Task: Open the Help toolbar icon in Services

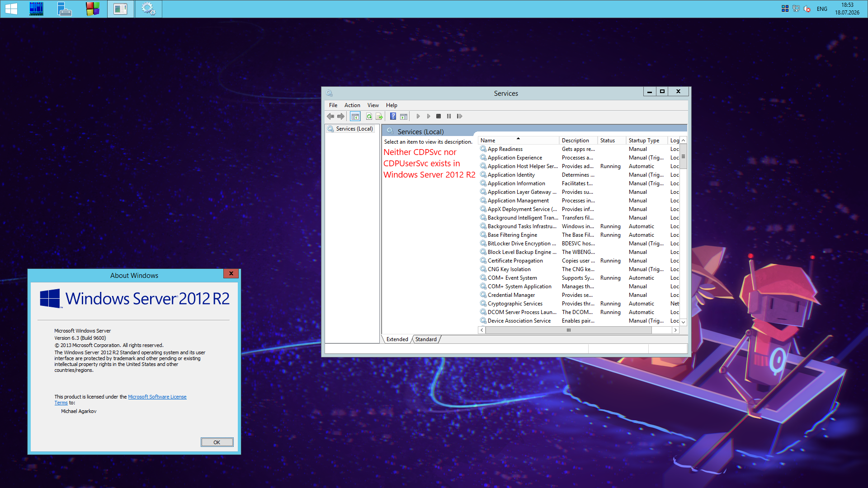Action: [x=393, y=117]
